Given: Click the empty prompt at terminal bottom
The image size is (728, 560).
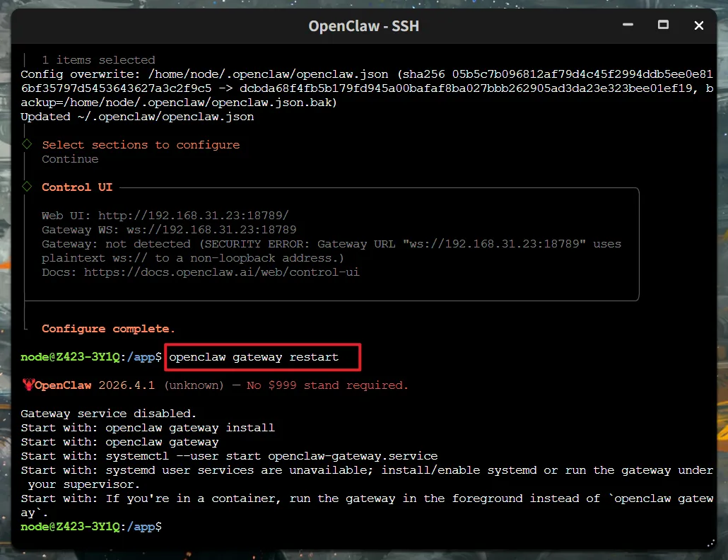Looking at the screenshot, I should click(x=91, y=527).
